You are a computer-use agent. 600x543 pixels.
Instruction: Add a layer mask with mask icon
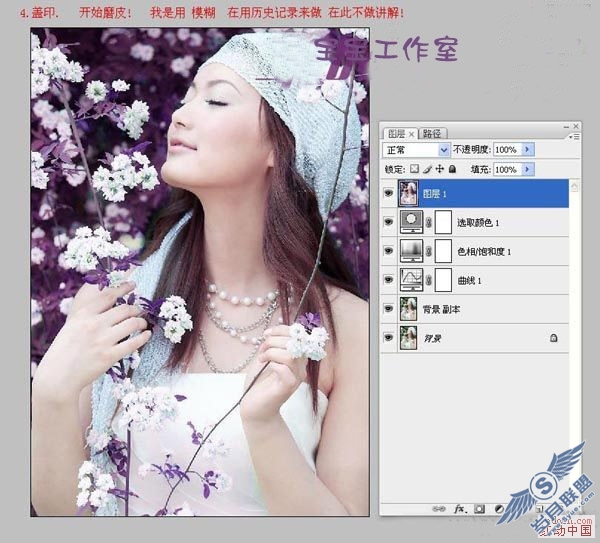coord(479,509)
